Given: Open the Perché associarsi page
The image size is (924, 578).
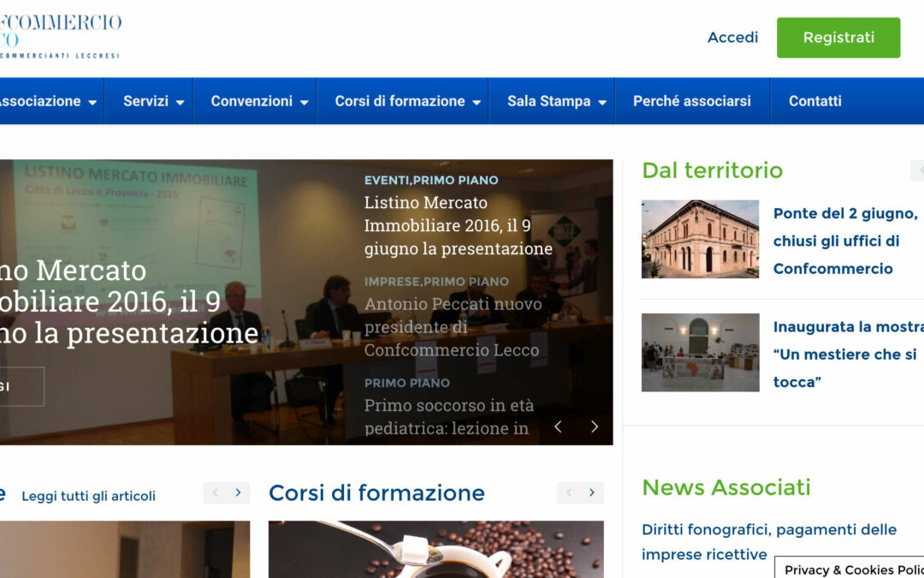Looking at the screenshot, I should click(x=693, y=100).
